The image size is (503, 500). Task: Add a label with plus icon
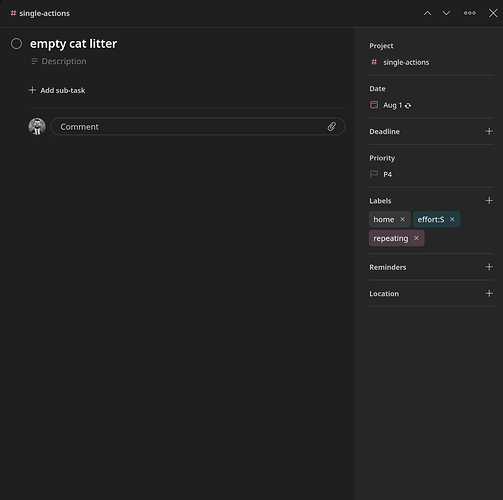pos(489,201)
